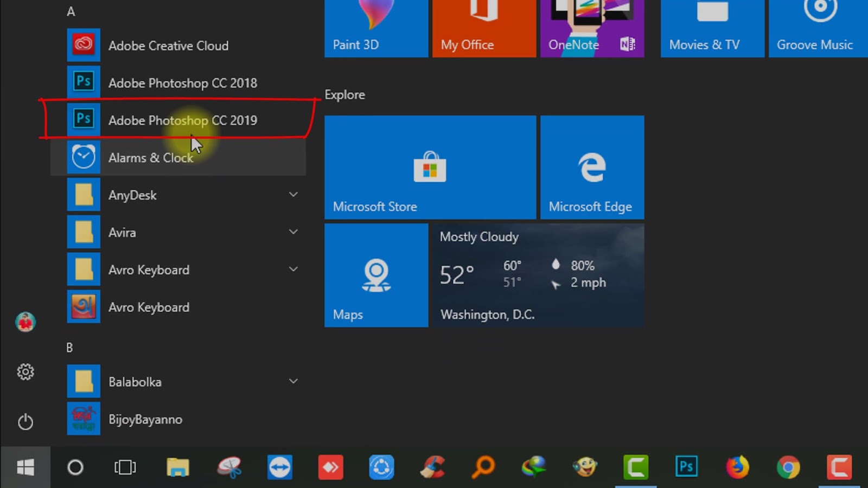The height and width of the screenshot is (488, 868).
Task: Open TeamViewer from the taskbar
Action: pyautogui.click(x=279, y=467)
